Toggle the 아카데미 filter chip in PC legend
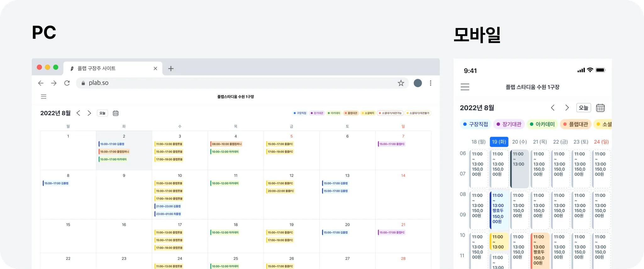 [334, 113]
